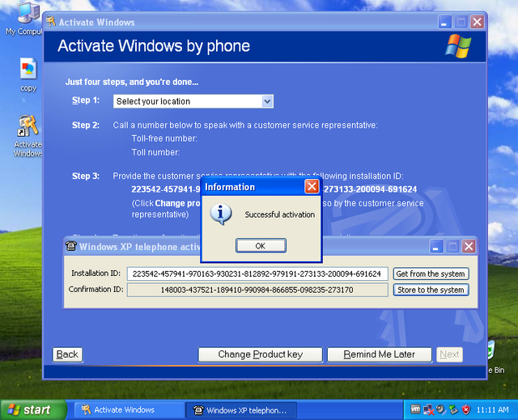Close the Windows XP telephone activation window
Viewport: 518px width, 420px height.
(x=469, y=246)
